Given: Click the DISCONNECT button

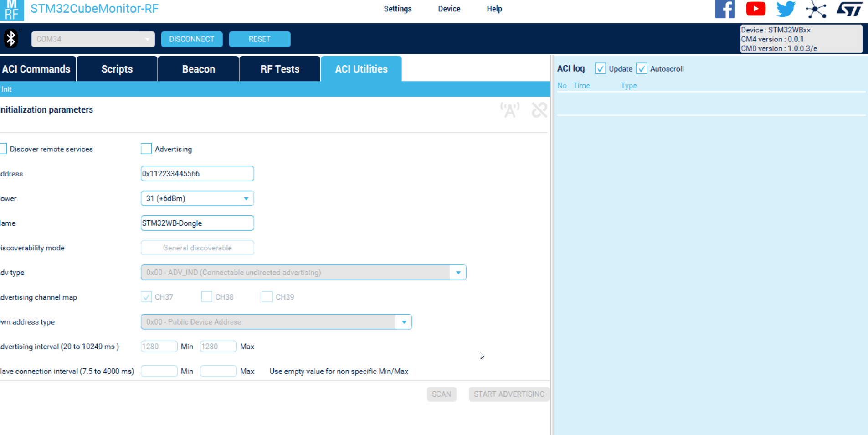Looking at the screenshot, I should click(x=192, y=39).
